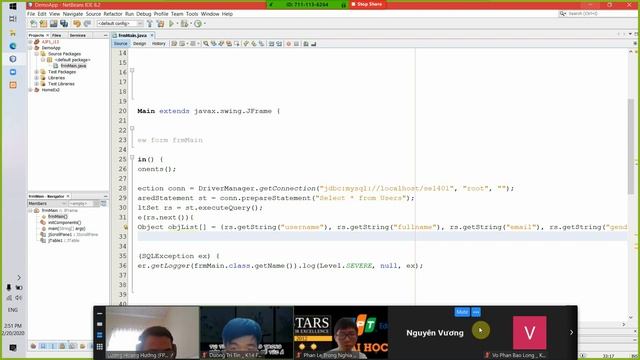Click the more options dots beside Mute
This screenshot has height=360, width=640.
(476, 312)
